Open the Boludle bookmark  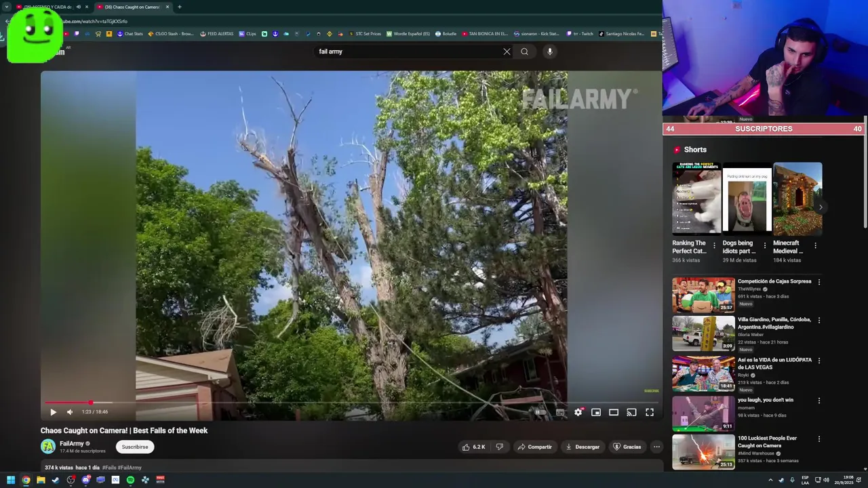pos(446,34)
